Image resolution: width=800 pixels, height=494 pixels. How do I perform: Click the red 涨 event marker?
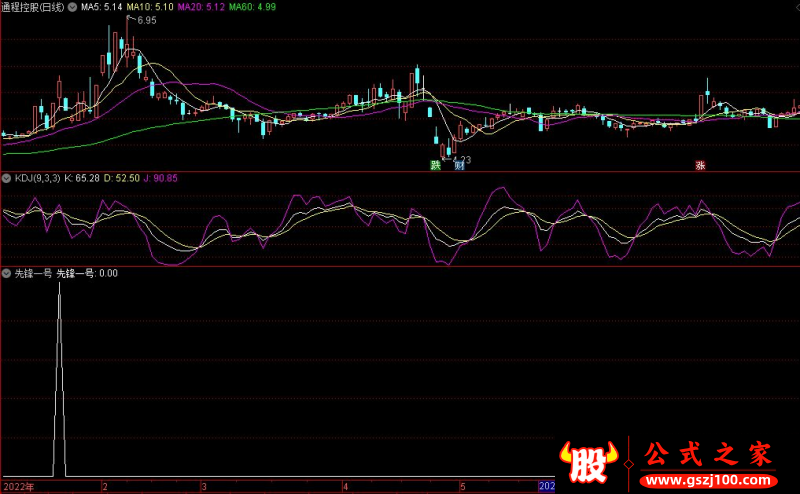coord(701,165)
